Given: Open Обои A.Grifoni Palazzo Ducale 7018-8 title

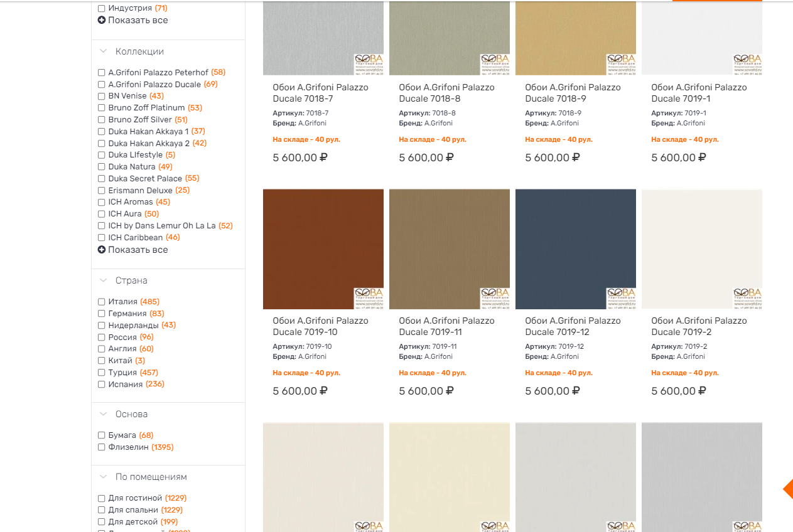Looking at the screenshot, I should 446,93.
